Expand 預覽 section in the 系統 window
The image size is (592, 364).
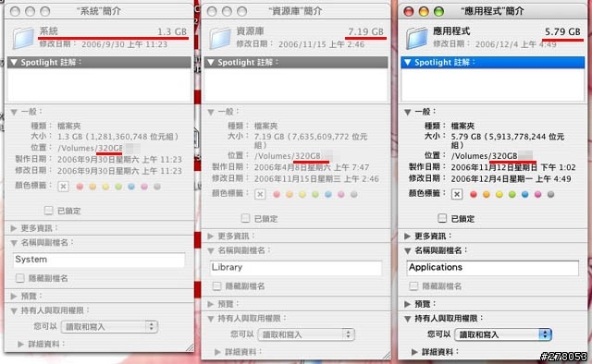tap(14, 297)
